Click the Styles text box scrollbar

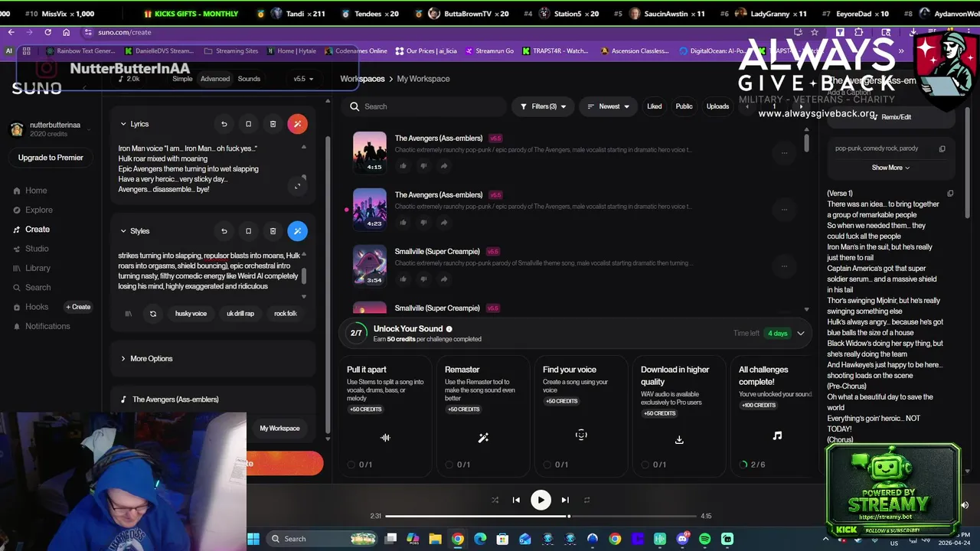304,275
